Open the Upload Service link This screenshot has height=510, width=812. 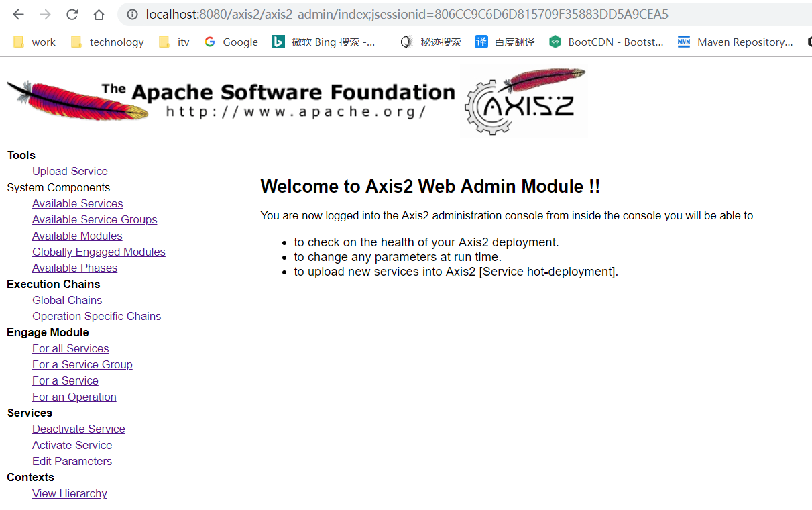(x=70, y=171)
